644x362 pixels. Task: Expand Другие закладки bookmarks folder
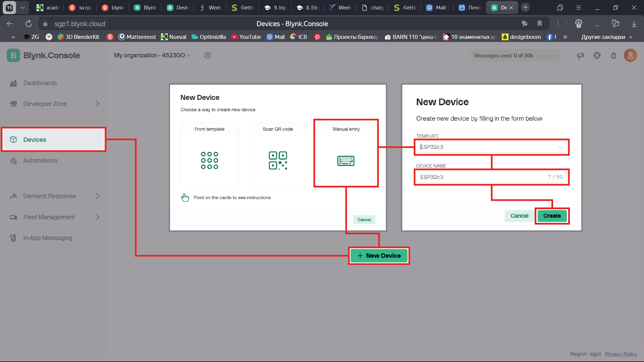tap(606, 37)
